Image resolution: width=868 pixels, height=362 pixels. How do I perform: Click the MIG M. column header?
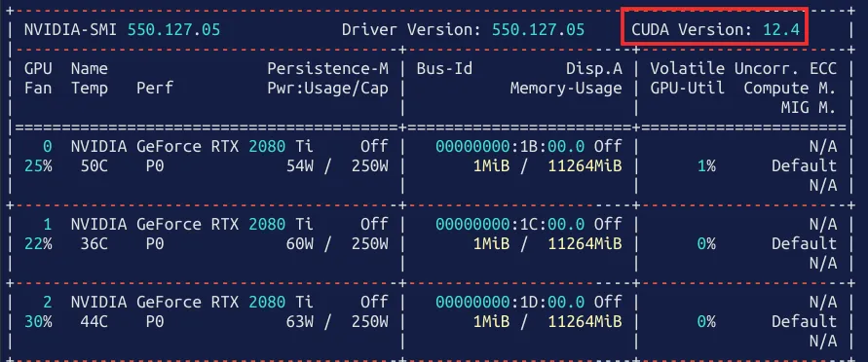click(809, 108)
